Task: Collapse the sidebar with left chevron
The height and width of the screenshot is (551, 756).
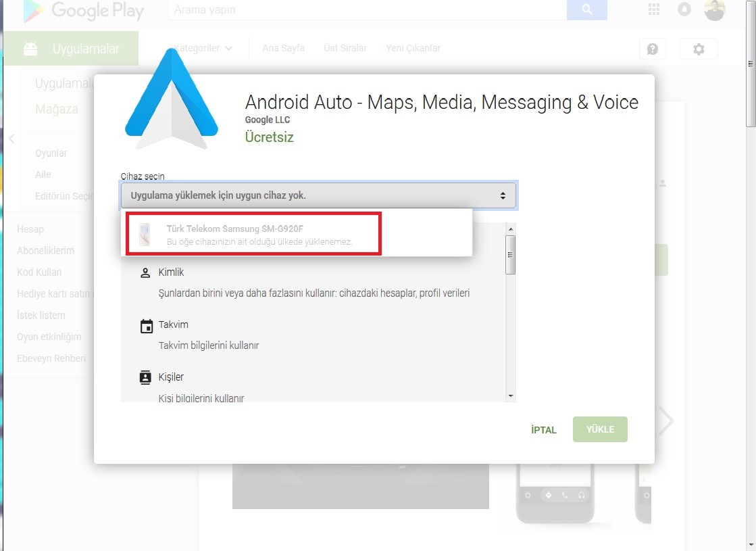Action: (11, 139)
